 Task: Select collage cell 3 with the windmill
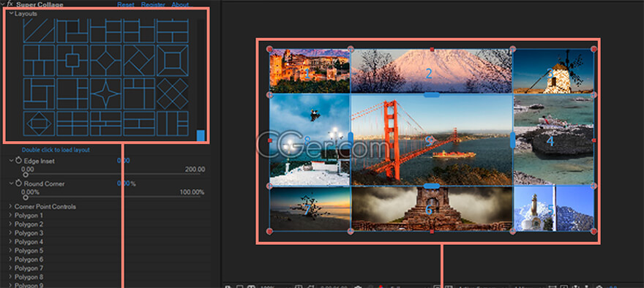[553, 72]
